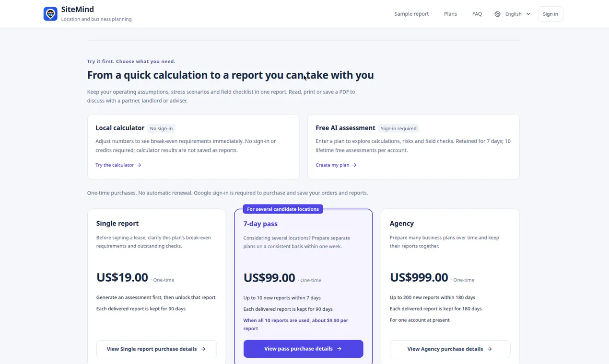Click For one account at present text
The width and height of the screenshot is (609, 364).
[x=420, y=320]
